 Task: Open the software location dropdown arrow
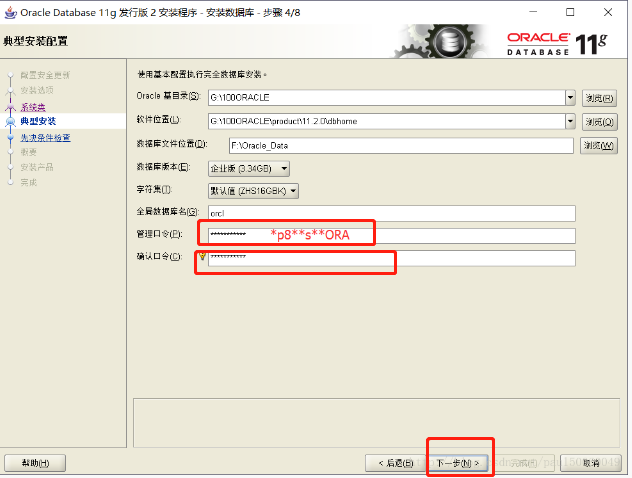pyautogui.click(x=570, y=121)
